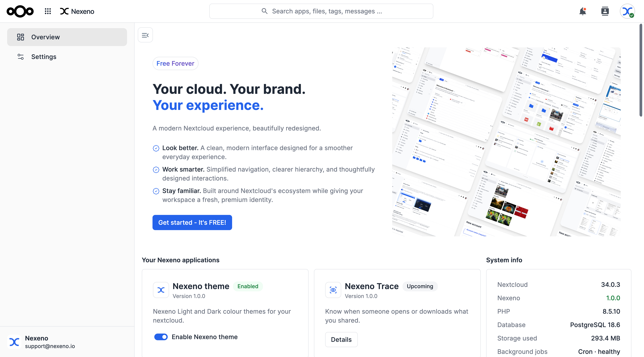
Task: Click the 293.4 MB storage value
Action: click(x=606, y=338)
